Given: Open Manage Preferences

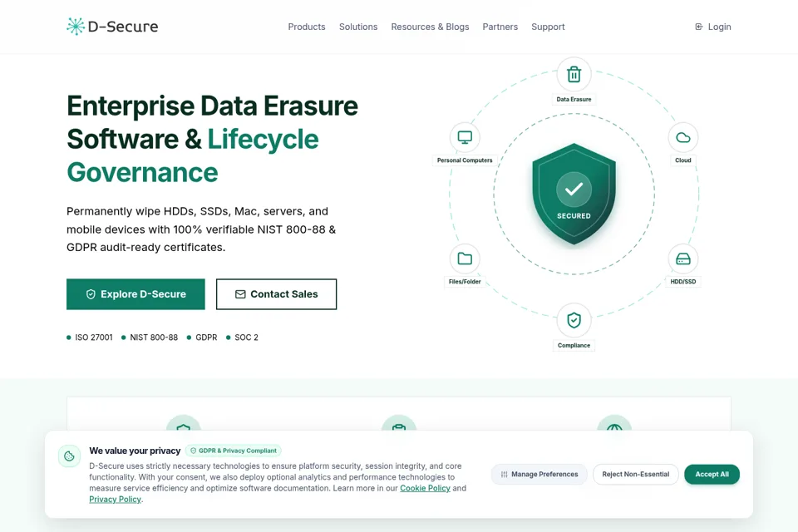Looking at the screenshot, I should 539,475.
